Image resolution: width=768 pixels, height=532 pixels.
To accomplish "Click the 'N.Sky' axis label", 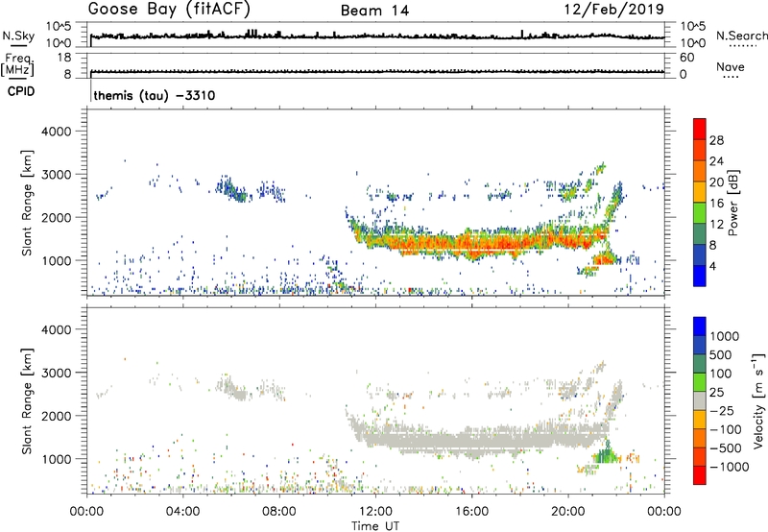I will 18,36.
